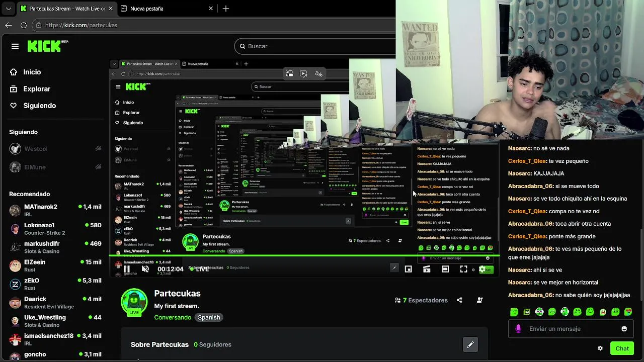The image size is (644, 362).
Task: Reload the page with browser refresh icon
Action: 24,25
